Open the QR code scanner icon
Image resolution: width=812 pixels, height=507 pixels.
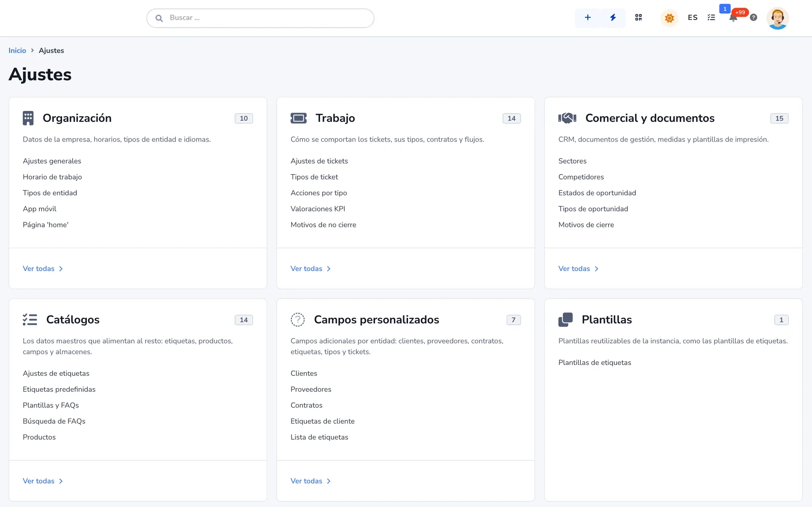click(x=639, y=17)
